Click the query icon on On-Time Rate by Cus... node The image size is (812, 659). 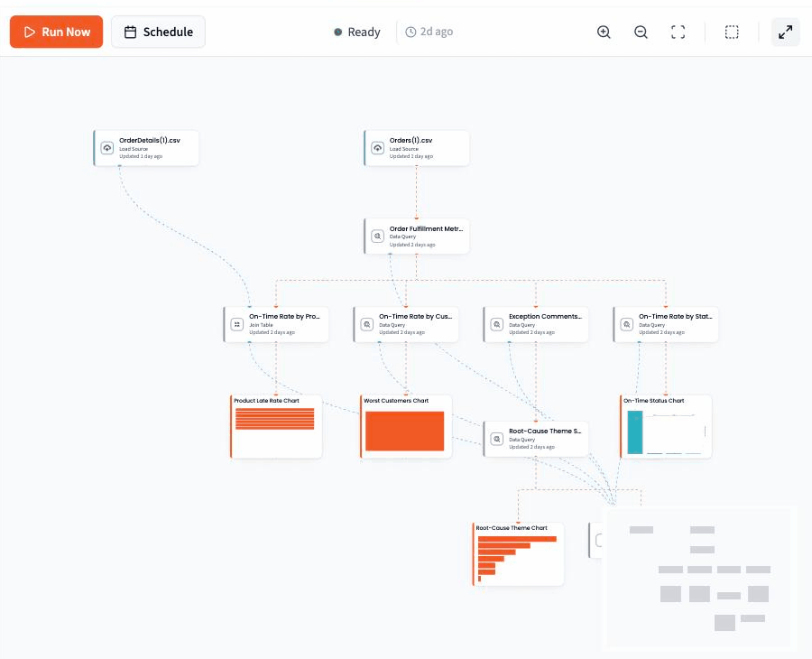pyautogui.click(x=366, y=324)
